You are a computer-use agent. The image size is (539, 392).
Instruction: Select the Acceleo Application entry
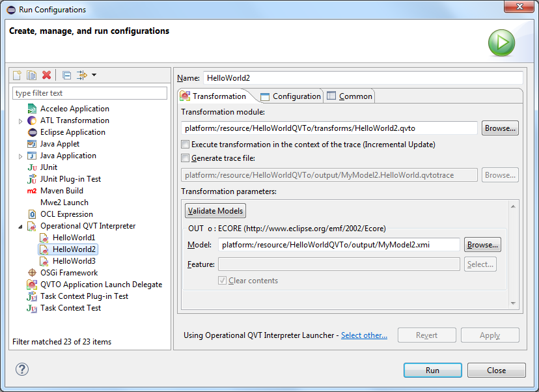tap(74, 109)
